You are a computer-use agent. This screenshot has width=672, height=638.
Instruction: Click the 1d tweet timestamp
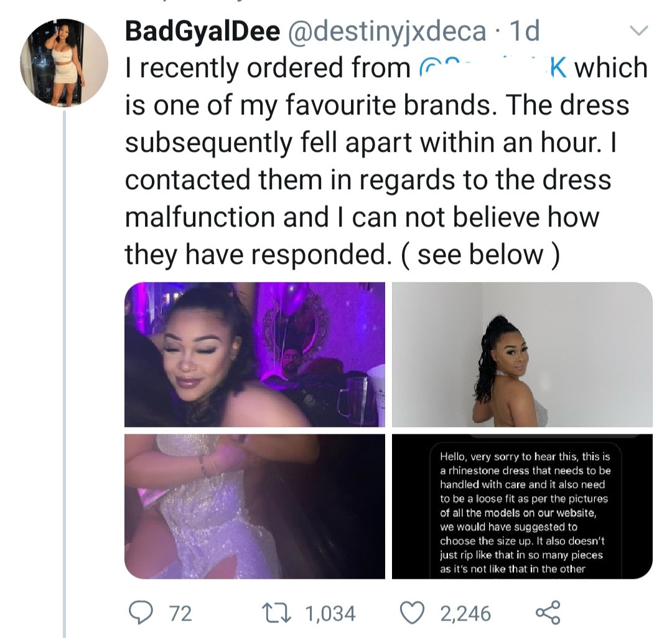coord(523,31)
